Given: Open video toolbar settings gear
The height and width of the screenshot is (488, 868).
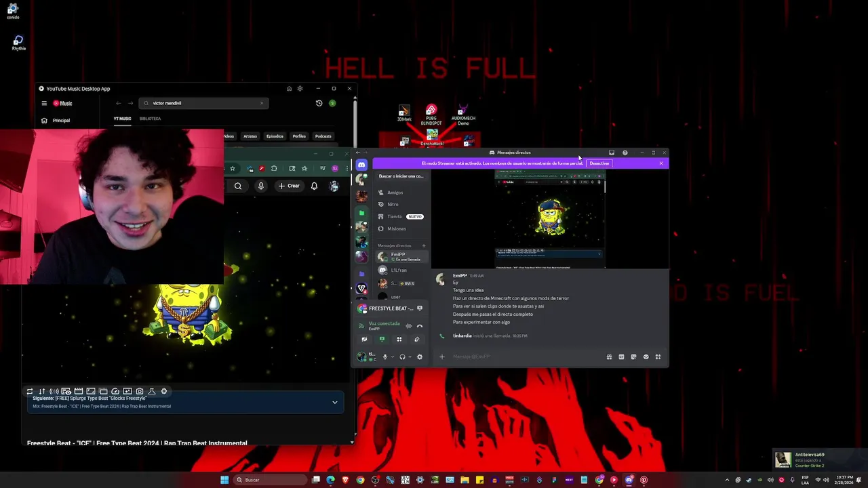Looking at the screenshot, I should [164, 391].
